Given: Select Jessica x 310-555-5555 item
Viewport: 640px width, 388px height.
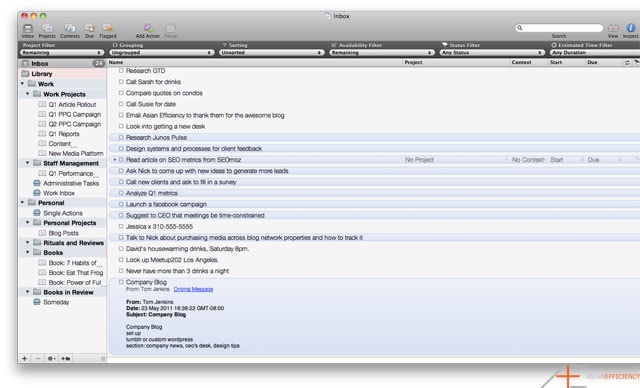Looking at the screenshot, I should click(x=159, y=226).
